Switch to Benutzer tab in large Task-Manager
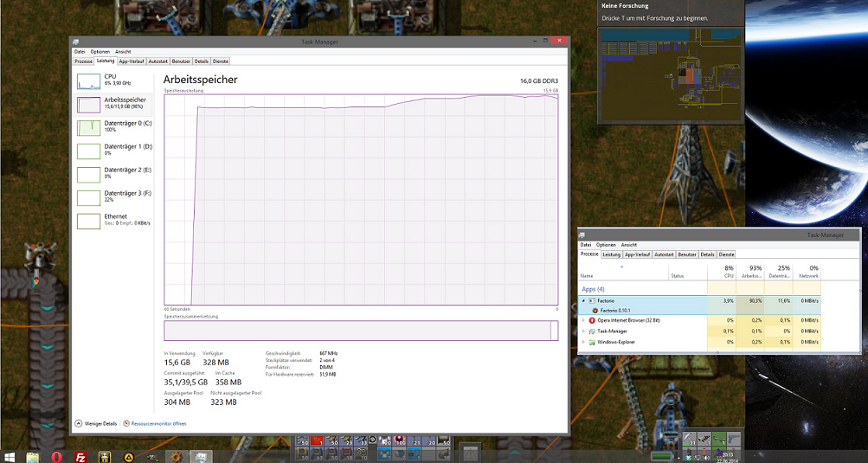 coord(181,61)
